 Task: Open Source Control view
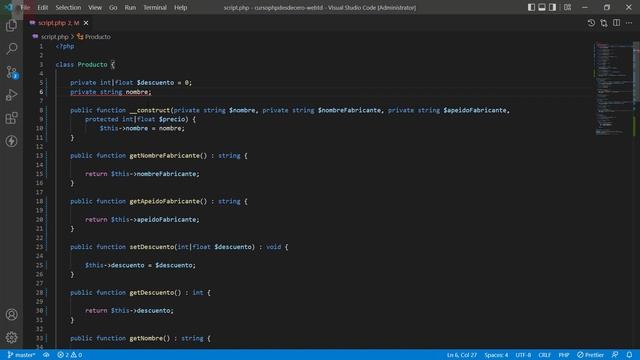tap(11, 72)
